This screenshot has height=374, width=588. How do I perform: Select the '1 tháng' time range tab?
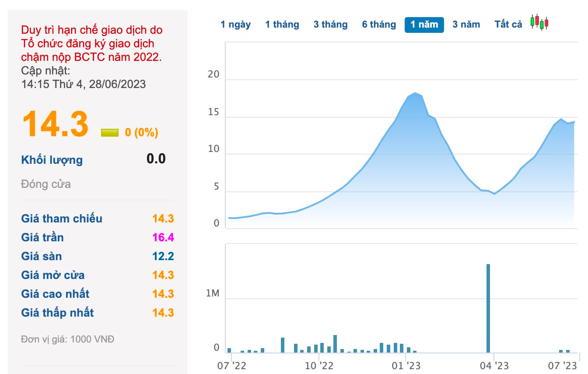[x=282, y=25]
